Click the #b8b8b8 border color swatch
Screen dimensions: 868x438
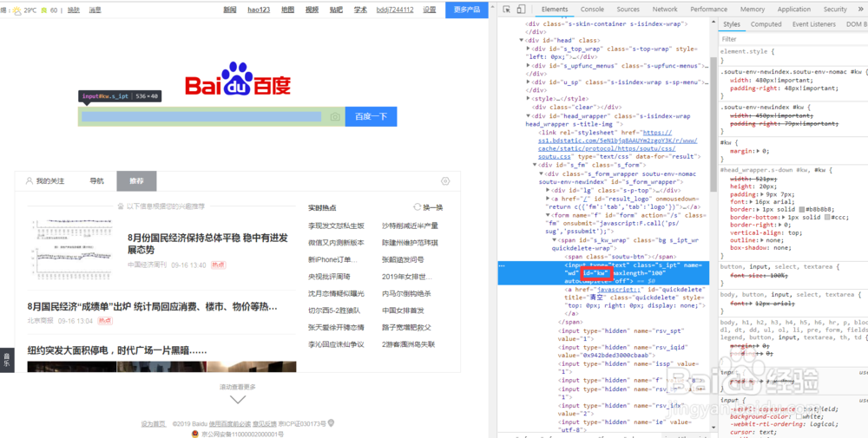(803, 210)
